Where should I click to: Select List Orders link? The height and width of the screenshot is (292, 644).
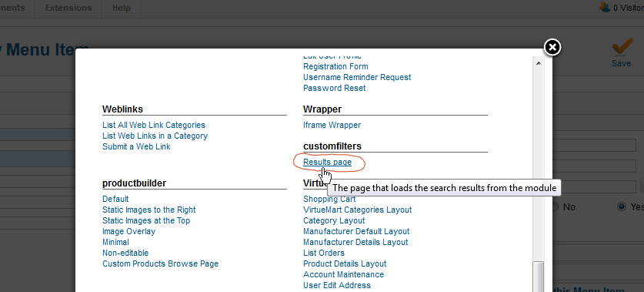[324, 253]
